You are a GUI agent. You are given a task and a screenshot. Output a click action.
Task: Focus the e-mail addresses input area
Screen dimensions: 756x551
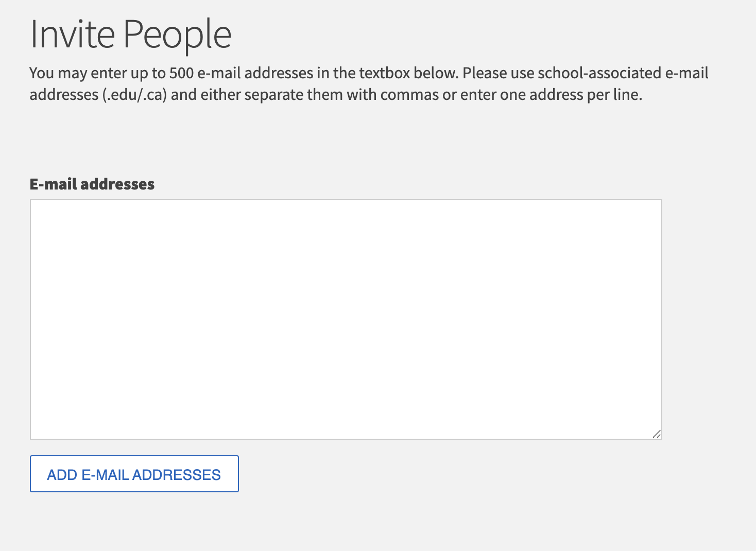tap(345, 319)
